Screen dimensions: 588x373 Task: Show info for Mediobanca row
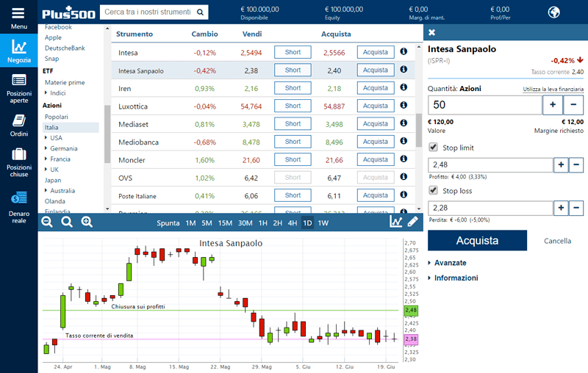click(x=404, y=141)
